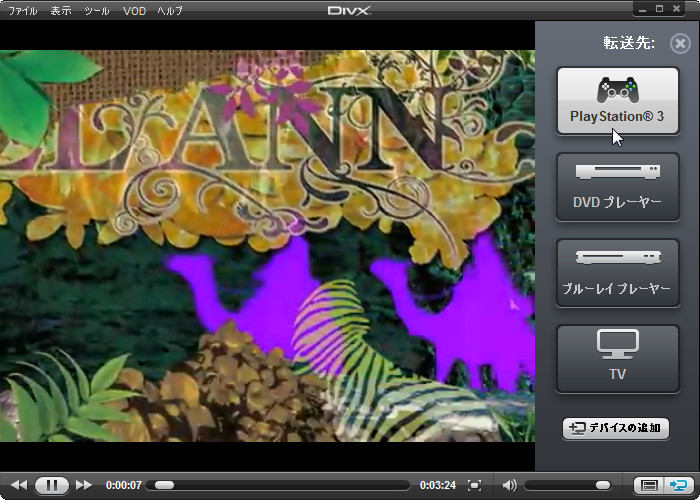Open the ヘルプ menu
The height and width of the screenshot is (500, 700).
(x=170, y=11)
